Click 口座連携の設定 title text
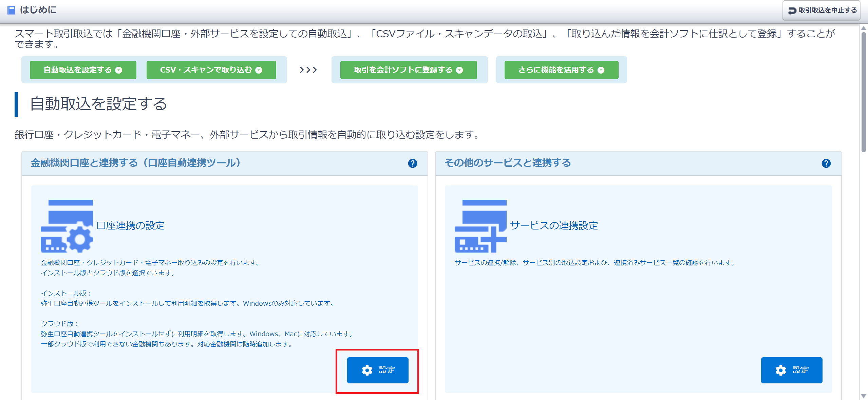Screen dimensions: 868x400 click(131, 226)
